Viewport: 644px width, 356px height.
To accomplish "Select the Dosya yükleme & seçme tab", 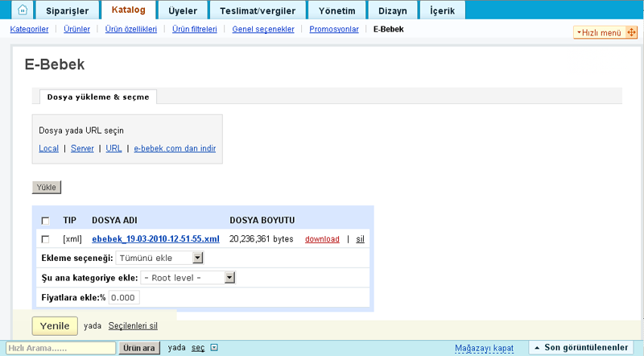I will pos(98,97).
